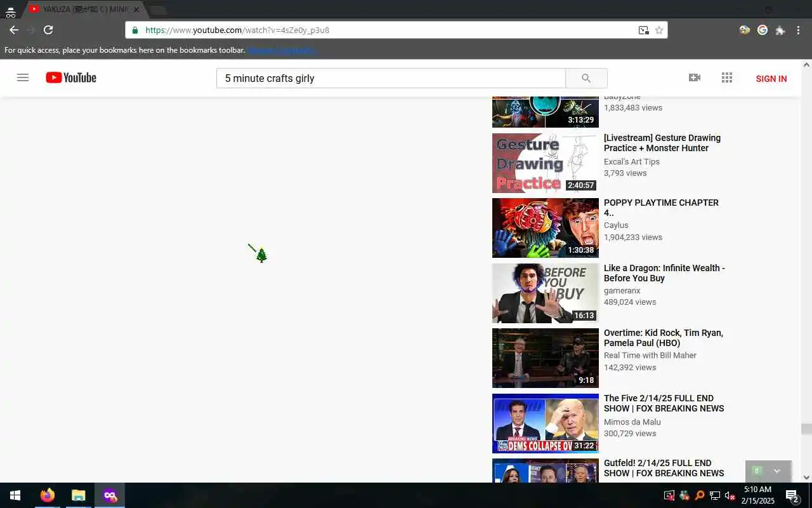
Task: Open Before You Buy video thumbnail
Action: pyautogui.click(x=546, y=293)
